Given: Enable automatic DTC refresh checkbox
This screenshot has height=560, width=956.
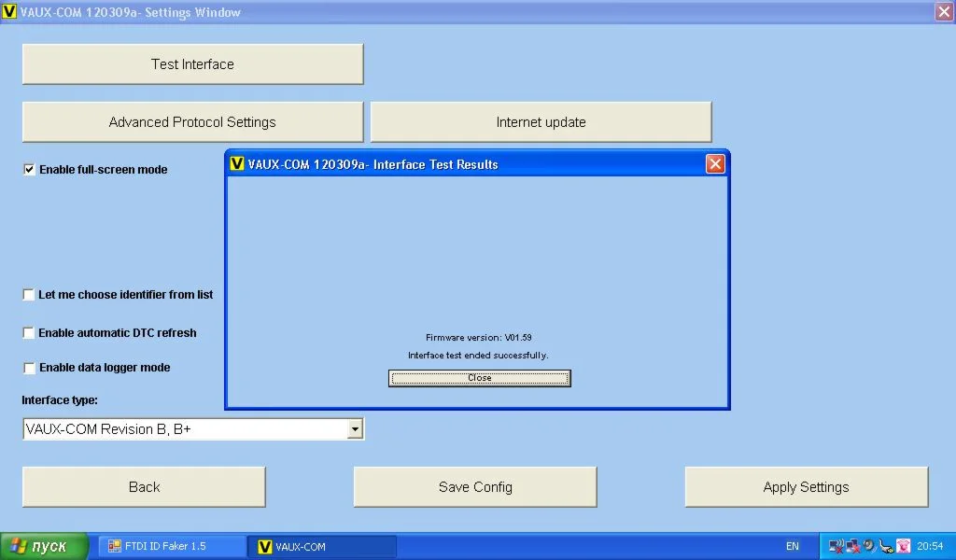Looking at the screenshot, I should click(x=29, y=332).
